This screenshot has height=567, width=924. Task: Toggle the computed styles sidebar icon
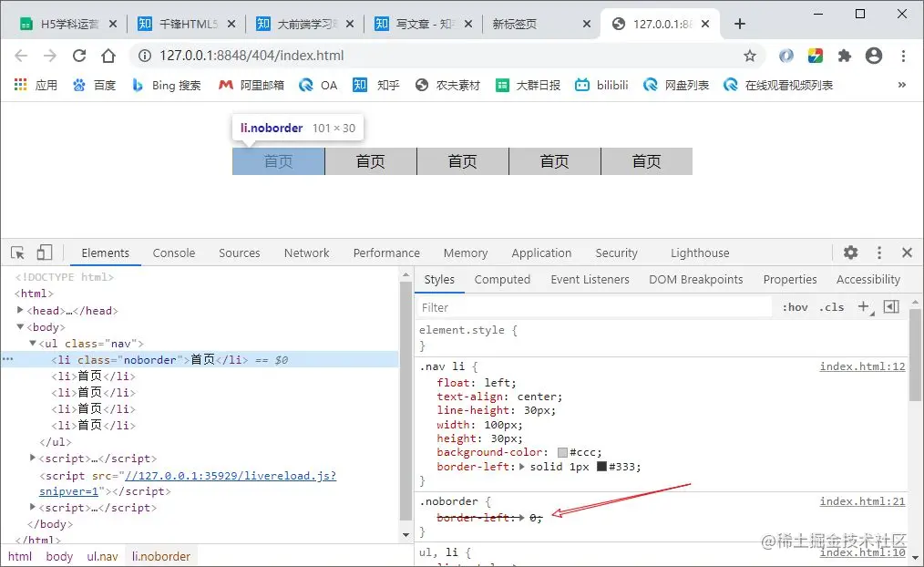coord(891,306)
